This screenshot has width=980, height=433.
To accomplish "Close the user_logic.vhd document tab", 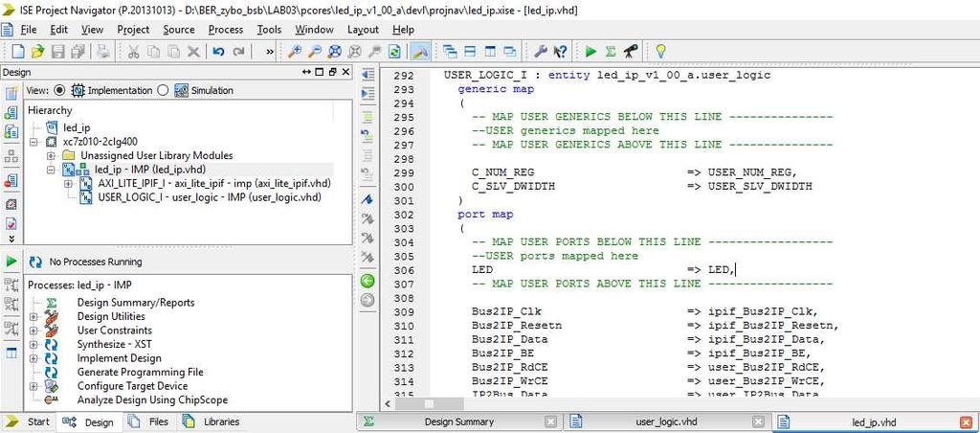I will pyautogui.click(x=758, y=422).
